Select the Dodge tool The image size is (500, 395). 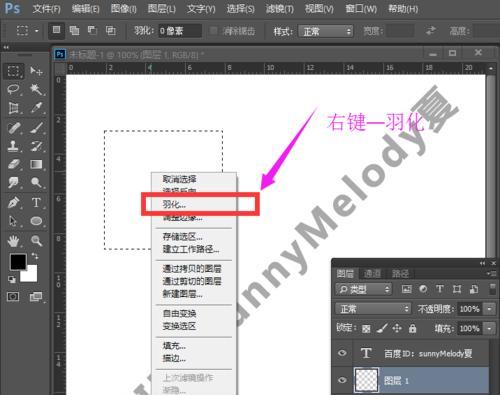tap(36, 182)
